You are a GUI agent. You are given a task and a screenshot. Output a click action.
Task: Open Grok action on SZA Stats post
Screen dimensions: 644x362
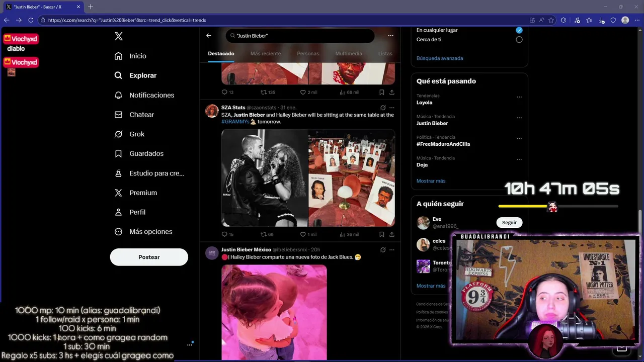[x=383, y=108]
